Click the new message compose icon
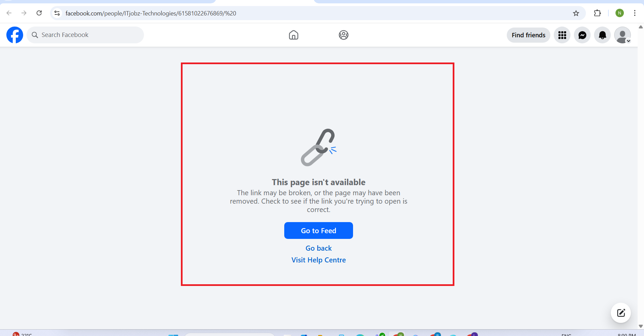The height and width of the screenshot is (336, 644). click(x=621, y=313)
